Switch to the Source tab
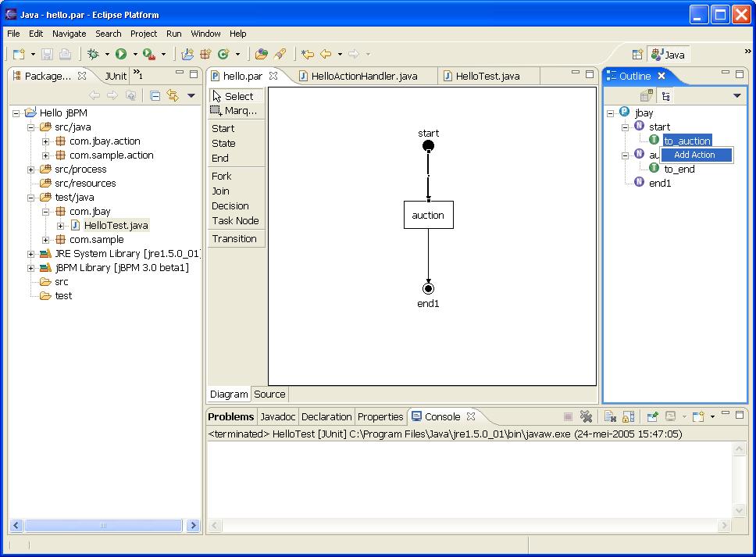The height and width of the screenshot is (557, 756). [x=269, y=394]
